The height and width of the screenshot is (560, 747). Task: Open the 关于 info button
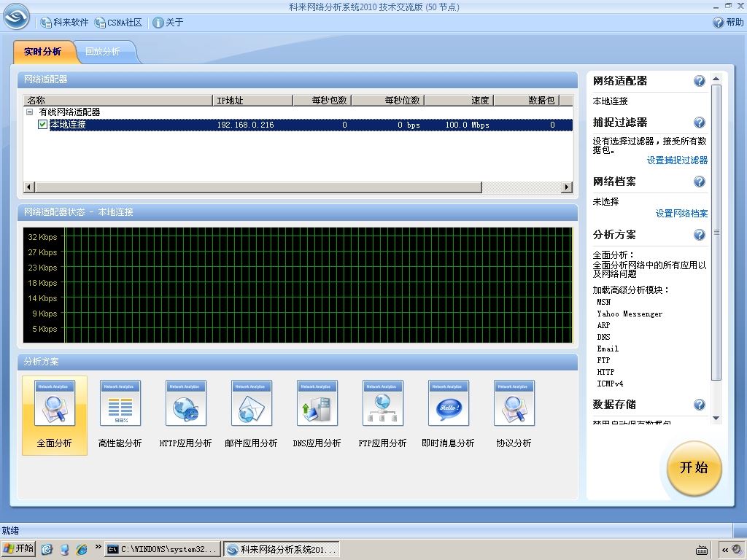pos(169,23)
